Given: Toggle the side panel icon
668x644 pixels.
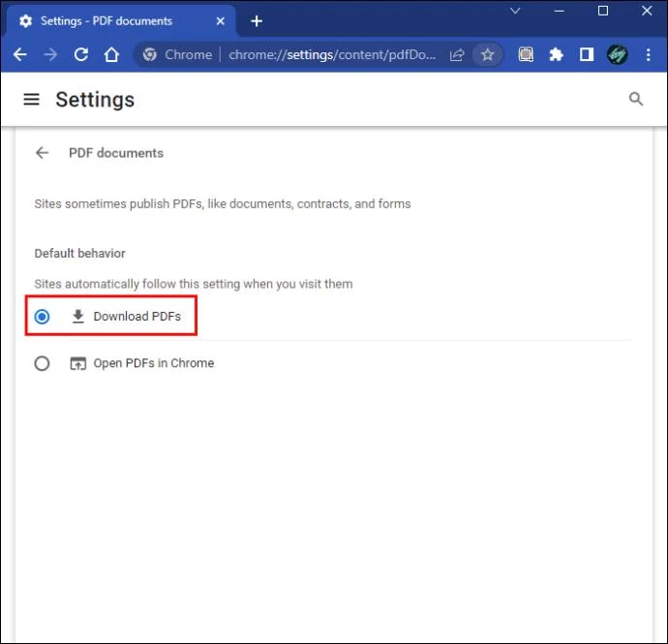Looking at the screenshot, I should point(587,54).
